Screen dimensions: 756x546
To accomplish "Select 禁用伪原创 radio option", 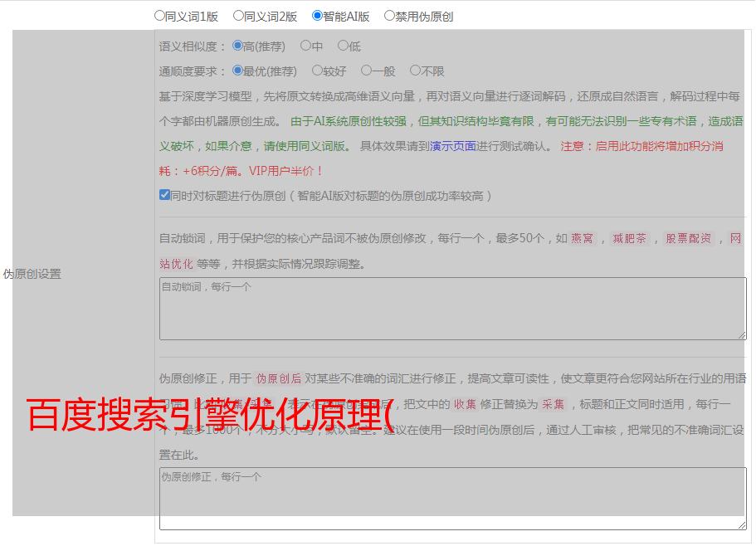I will (x=389, y=16).
